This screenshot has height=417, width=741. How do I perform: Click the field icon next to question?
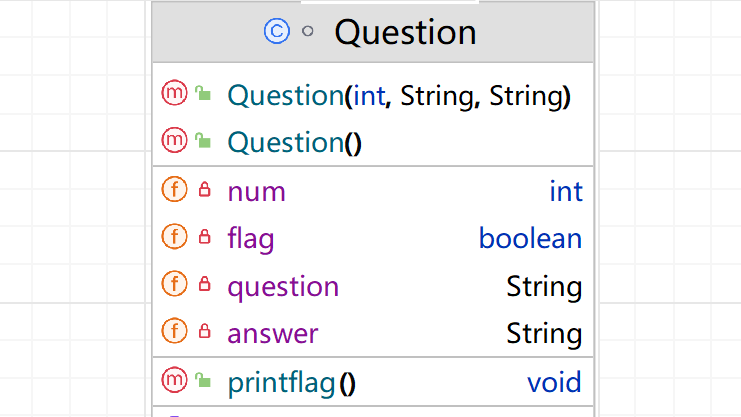tap(174, 285)
